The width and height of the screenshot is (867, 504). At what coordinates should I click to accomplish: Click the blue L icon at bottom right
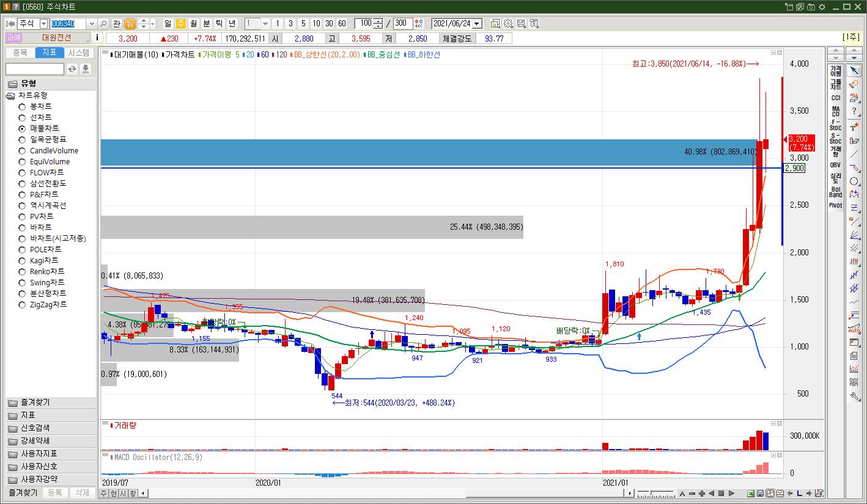799,493
